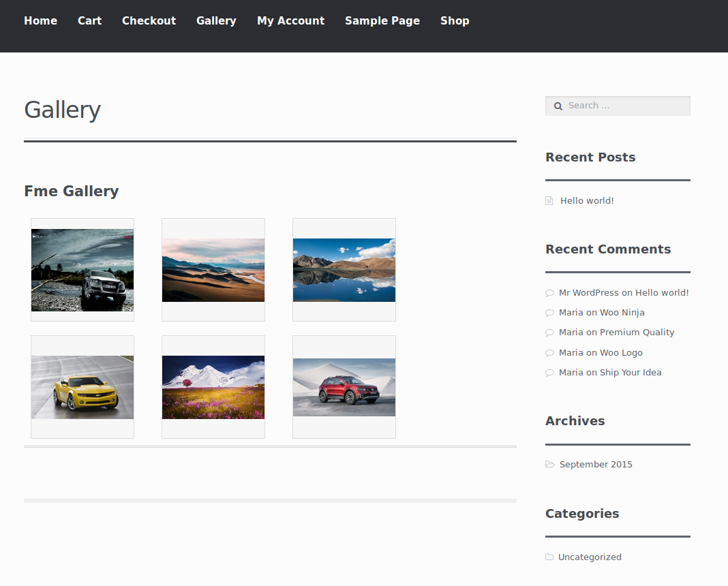Open Hello world! in Recent Comments

point(662,293)
